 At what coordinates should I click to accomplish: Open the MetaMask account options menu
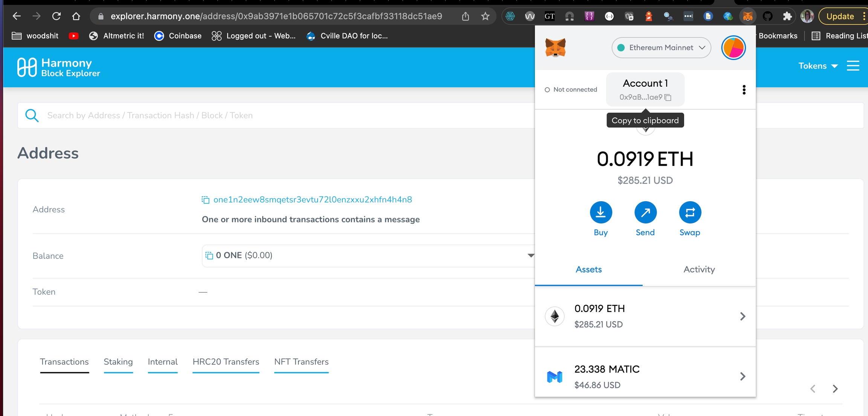(x=744, y=90)
